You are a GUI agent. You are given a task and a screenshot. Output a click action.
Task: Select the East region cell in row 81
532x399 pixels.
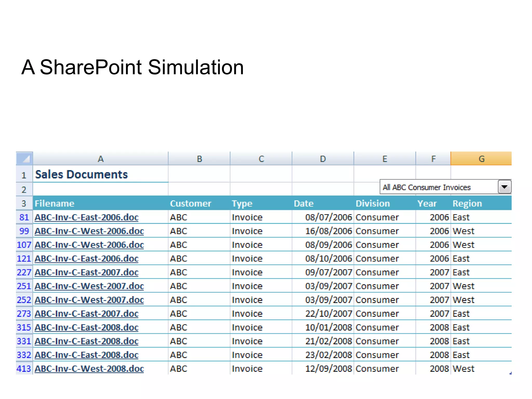coord(481,217)
